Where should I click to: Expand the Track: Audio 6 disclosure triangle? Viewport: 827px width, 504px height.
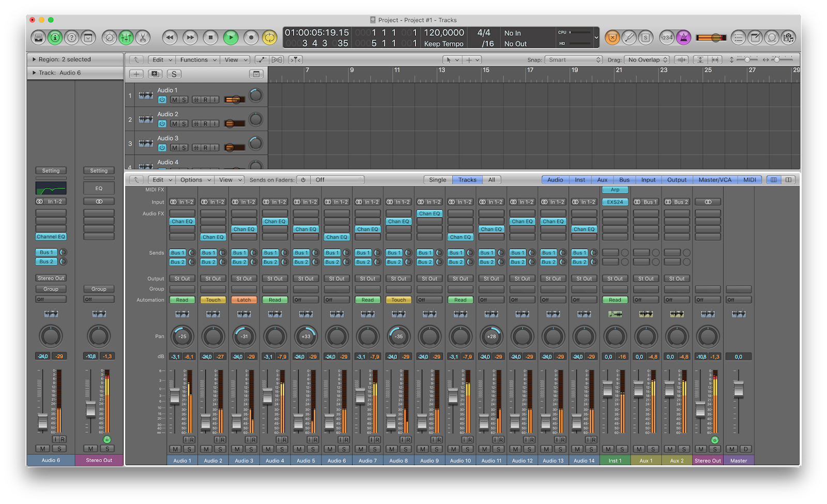coord(34,73)
